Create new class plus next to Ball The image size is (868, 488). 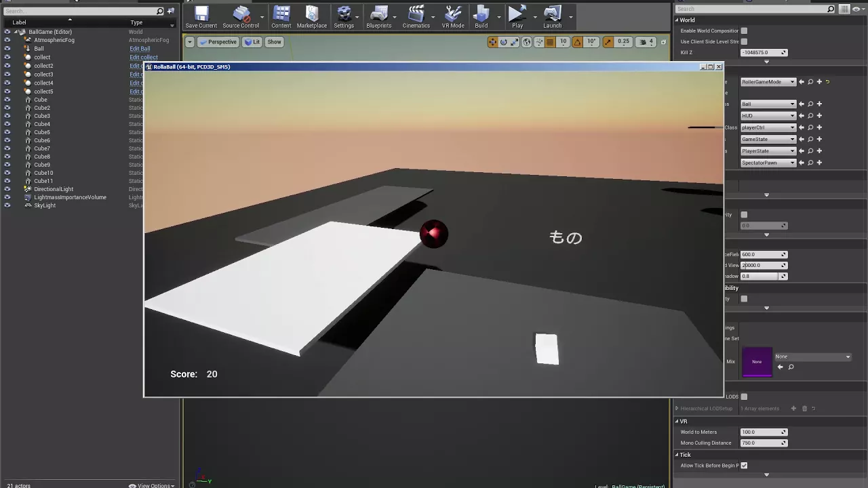(x=819, y=104)
